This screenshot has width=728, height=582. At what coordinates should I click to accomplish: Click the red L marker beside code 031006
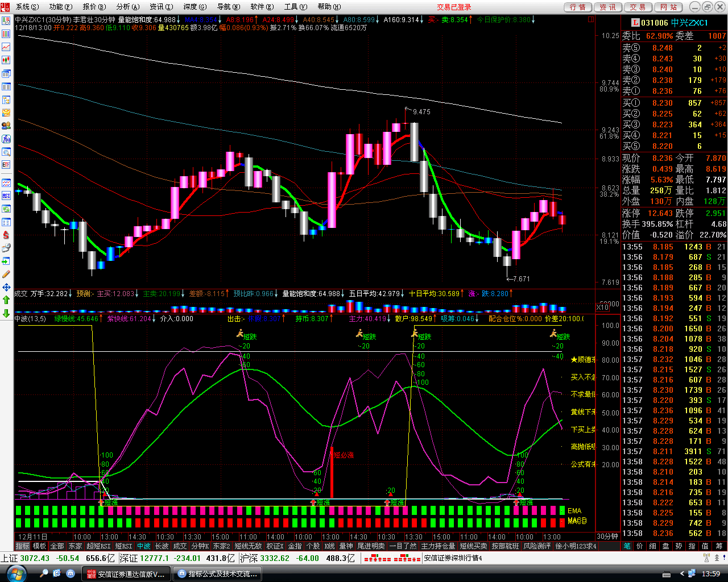(x=635, y=23)
